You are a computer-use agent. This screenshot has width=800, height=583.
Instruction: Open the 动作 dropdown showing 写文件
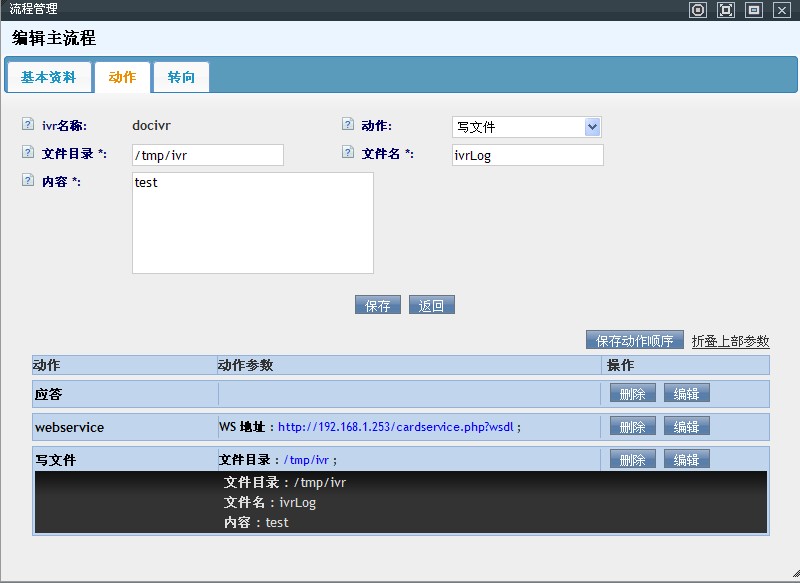526,127
